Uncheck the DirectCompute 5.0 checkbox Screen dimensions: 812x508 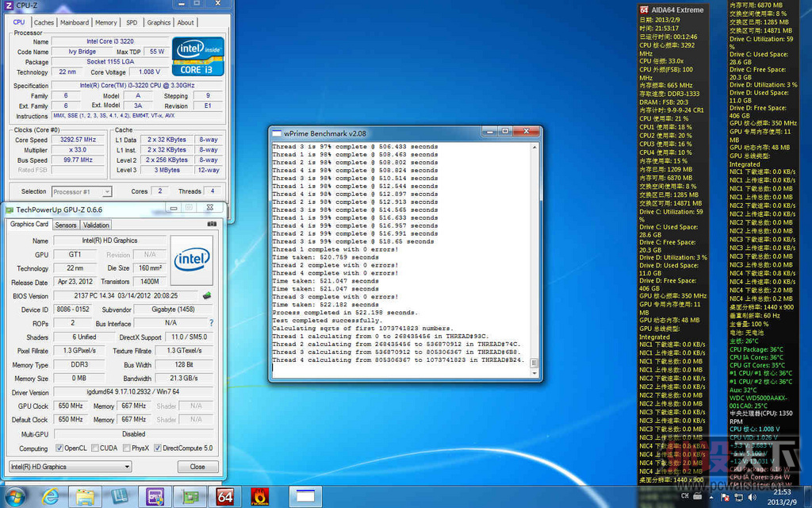(x=158, y=448)
